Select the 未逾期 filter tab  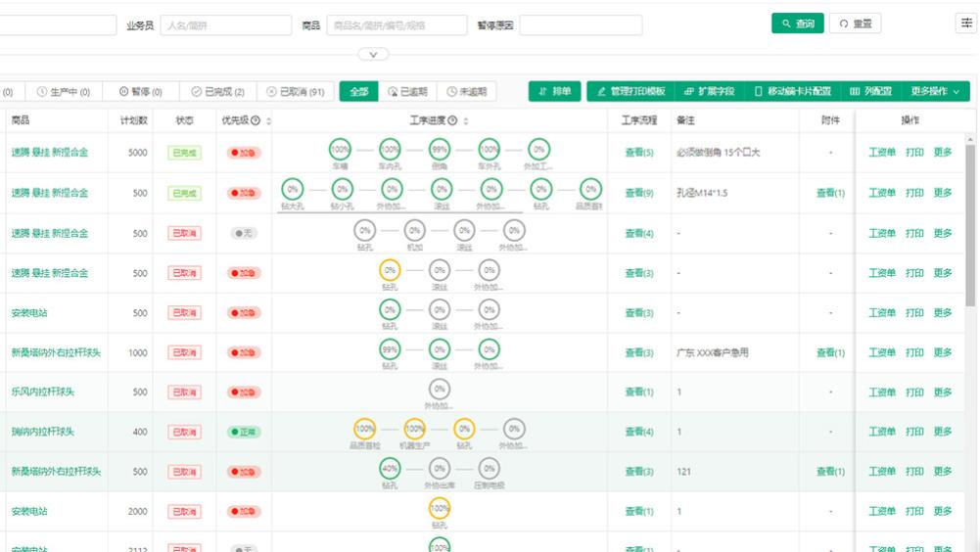click(467, 91)
